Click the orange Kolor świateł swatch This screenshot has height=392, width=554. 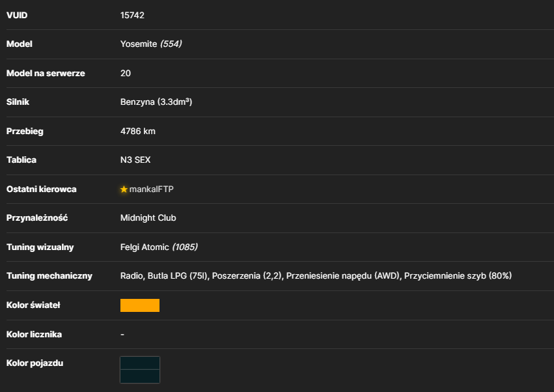140,305
